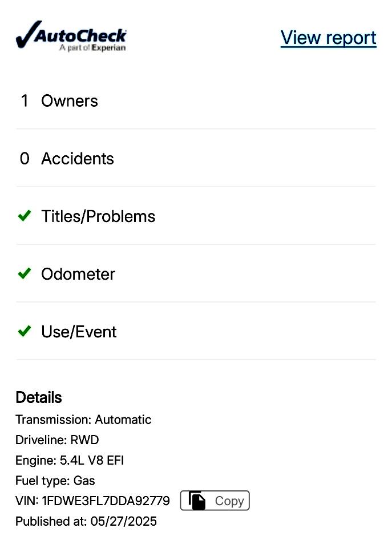The width and height of the screenshot is (392, 548).
Task: Click the copy document icon
Action: [197, 501]
